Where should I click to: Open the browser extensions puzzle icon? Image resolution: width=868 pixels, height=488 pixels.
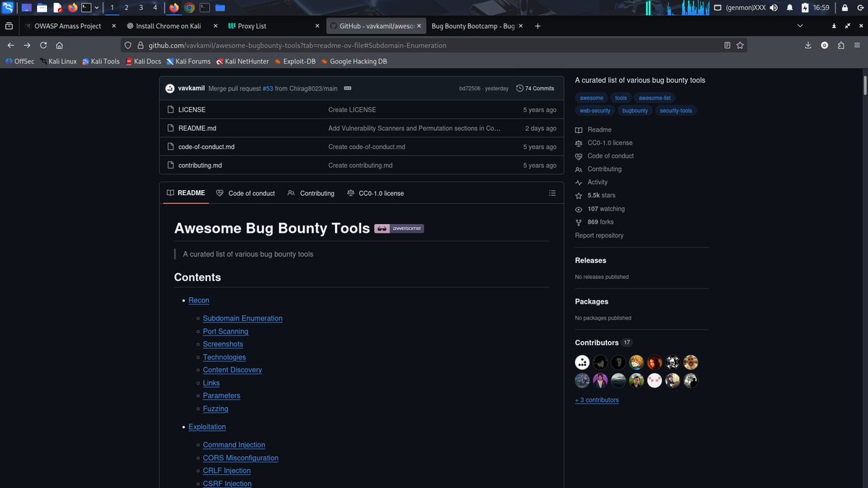tap(841, 45)
